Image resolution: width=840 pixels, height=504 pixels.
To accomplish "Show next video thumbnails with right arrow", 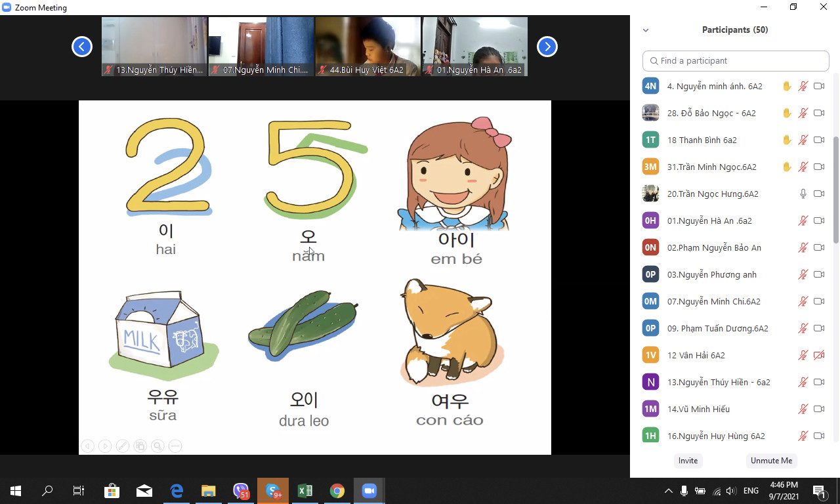I will (547, 47).
